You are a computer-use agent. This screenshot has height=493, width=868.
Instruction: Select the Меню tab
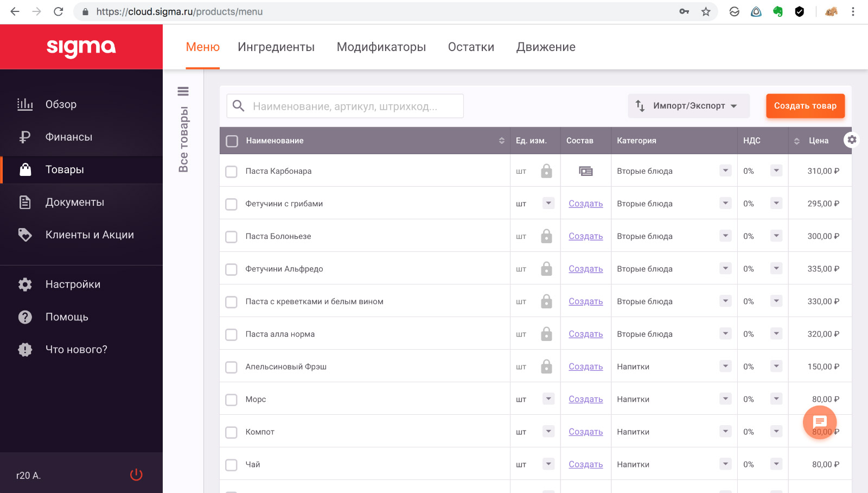click(203, 47)
